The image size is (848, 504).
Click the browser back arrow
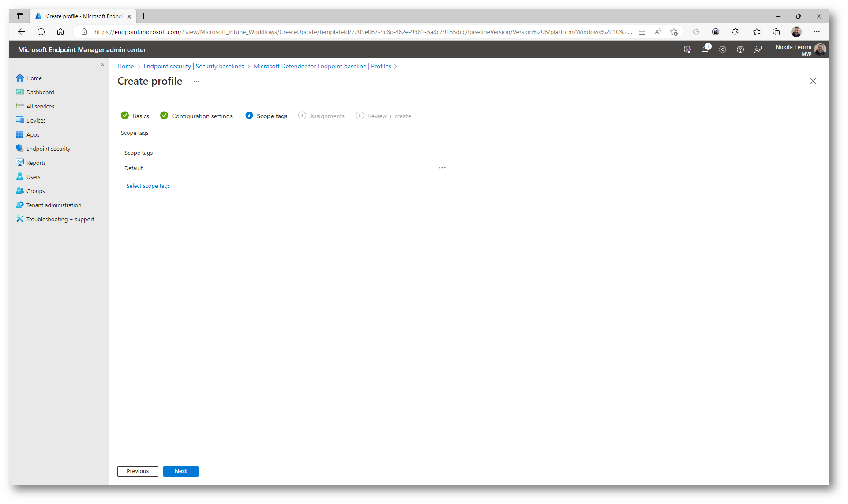[22, 32]
